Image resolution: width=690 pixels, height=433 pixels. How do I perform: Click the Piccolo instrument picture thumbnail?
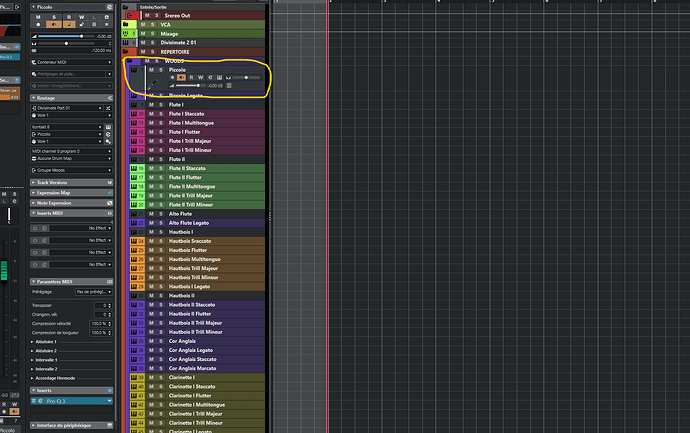152,85
